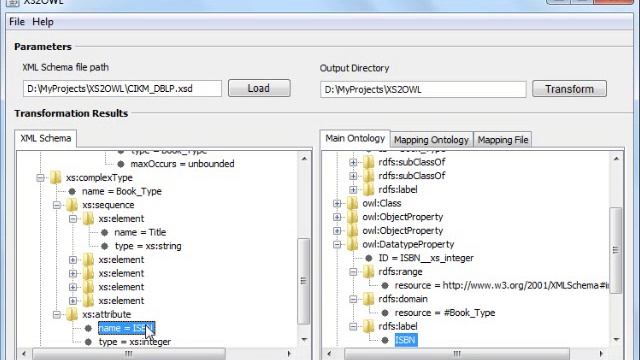Click the Main Ontology tree's scroll-left arrow
The width and height of the screenshot is (640, 360).
pos(329,353)
